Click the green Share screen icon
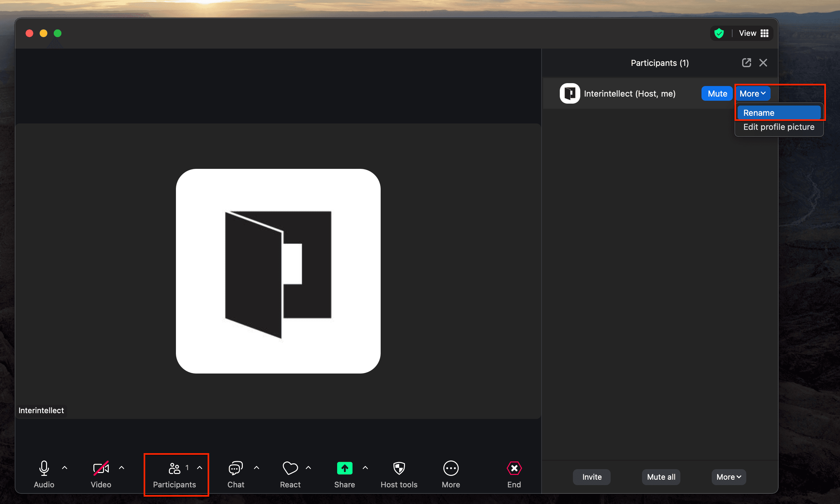Image resolution: width=840 pixels, height=504 pixels. pos(345,468)
